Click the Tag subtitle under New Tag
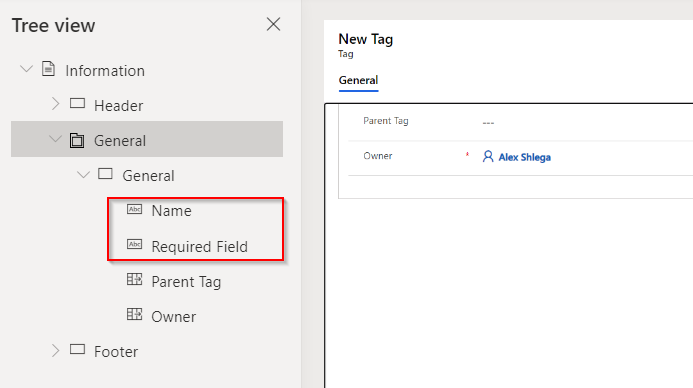 coord(346,54)
